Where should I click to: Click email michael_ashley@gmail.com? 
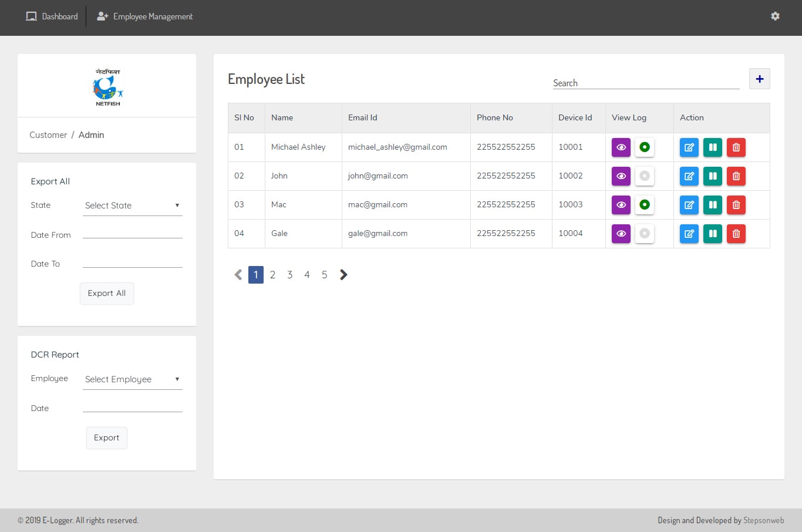tap(397, 147)
